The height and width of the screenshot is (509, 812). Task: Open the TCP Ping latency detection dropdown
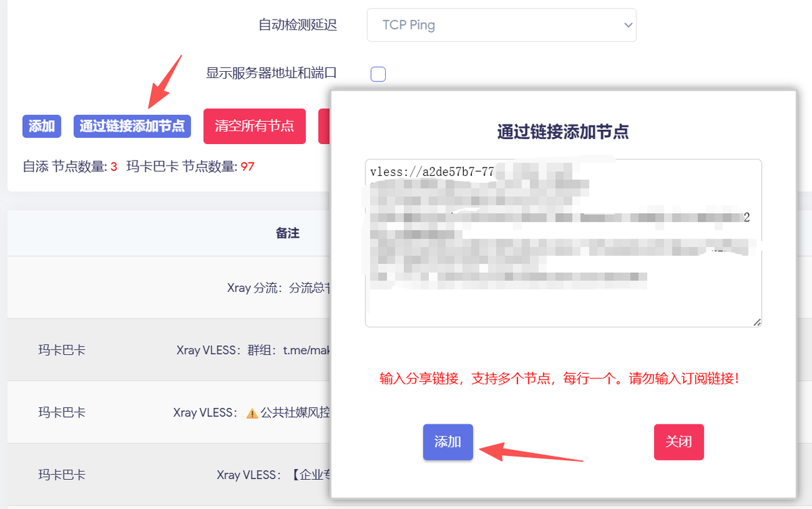click(x=501, y=25)
